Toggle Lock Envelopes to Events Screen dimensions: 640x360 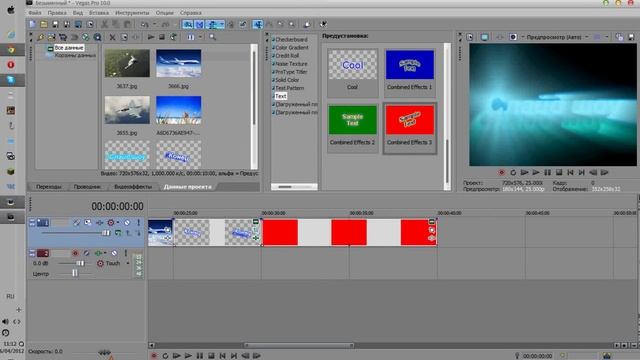(231, 24)
